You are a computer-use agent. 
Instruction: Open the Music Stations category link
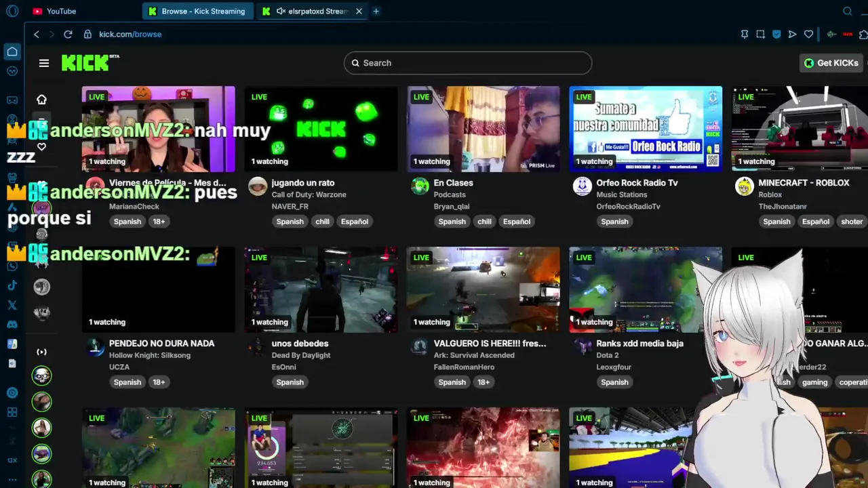coord(622,195)
